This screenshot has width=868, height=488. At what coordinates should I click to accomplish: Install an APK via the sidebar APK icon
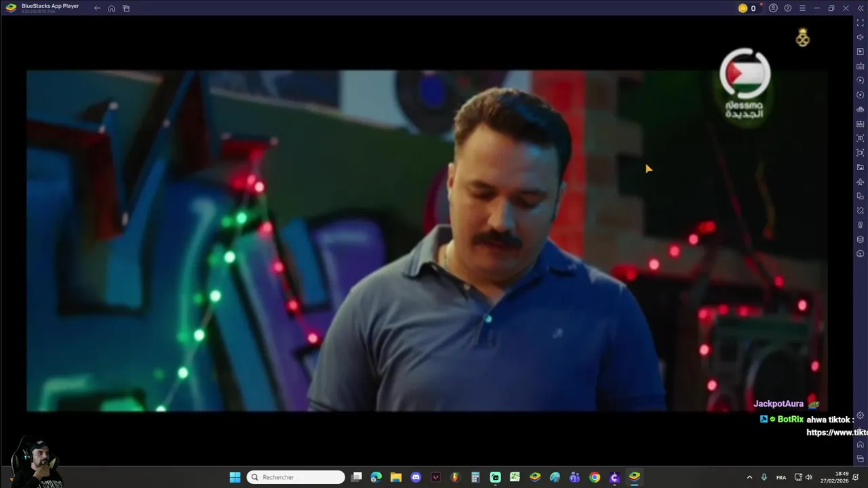(861, 124)
